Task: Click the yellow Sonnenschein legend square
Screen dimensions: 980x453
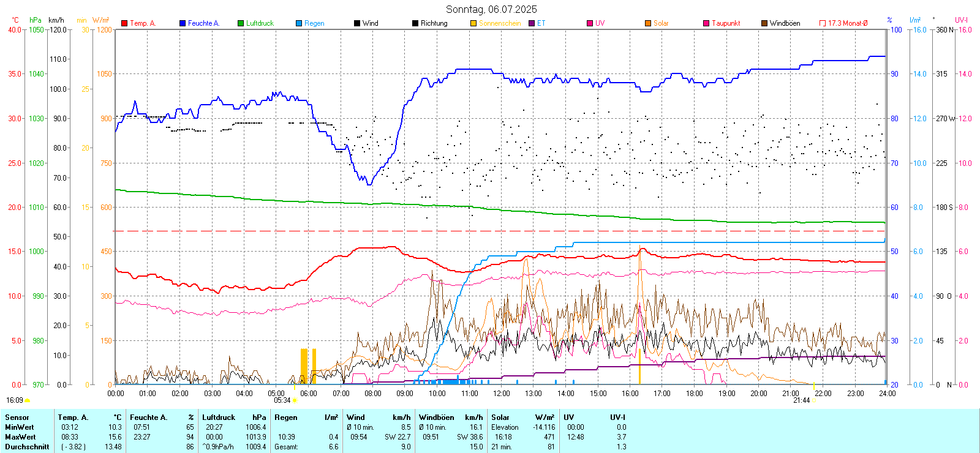Action: coord(473,23)
